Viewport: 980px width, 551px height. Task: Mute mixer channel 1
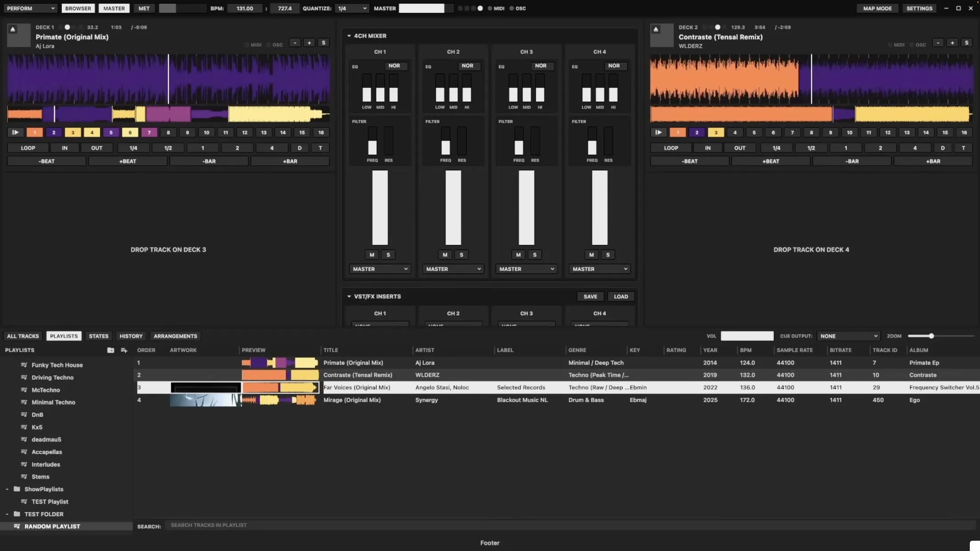[x=372, y=255]
